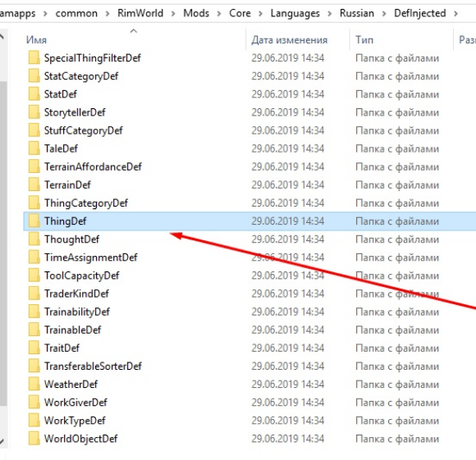
Task: Go to the Languages breadcrumb folder
Action: 295,13
